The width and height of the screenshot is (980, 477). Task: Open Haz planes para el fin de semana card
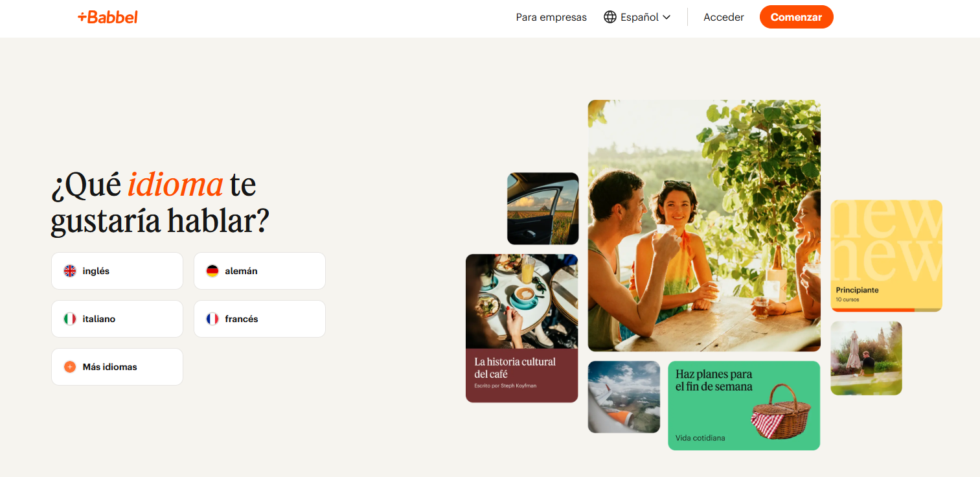(744, 406)
